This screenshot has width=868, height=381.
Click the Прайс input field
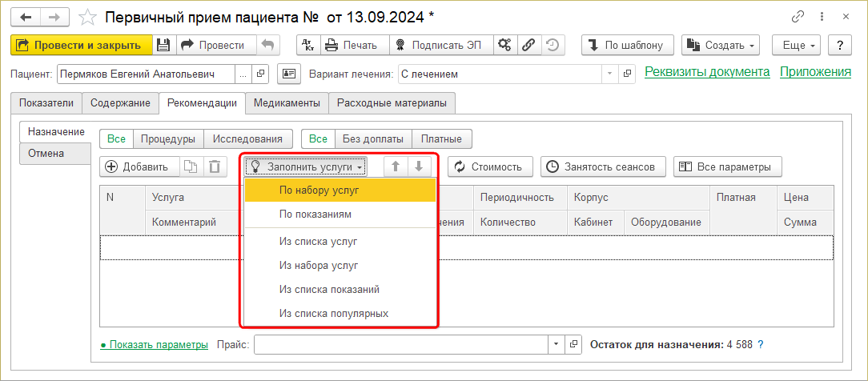(x=400, y=344)
